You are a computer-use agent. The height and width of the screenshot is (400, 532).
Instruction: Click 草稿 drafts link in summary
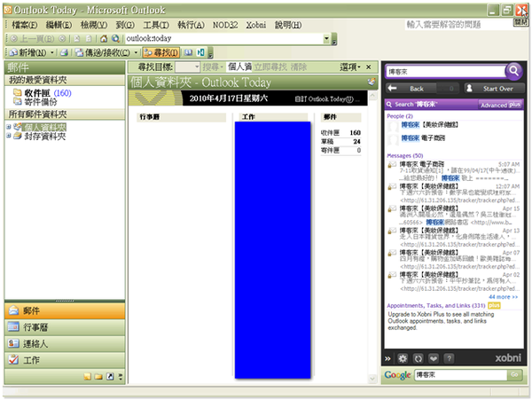(x=327, y=142)
